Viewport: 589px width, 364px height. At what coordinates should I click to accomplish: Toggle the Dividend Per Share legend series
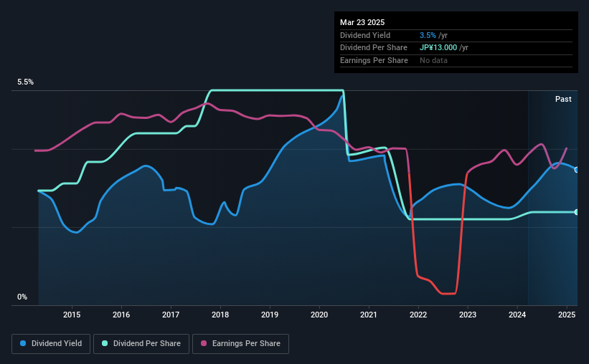click(x=141, y=344)
